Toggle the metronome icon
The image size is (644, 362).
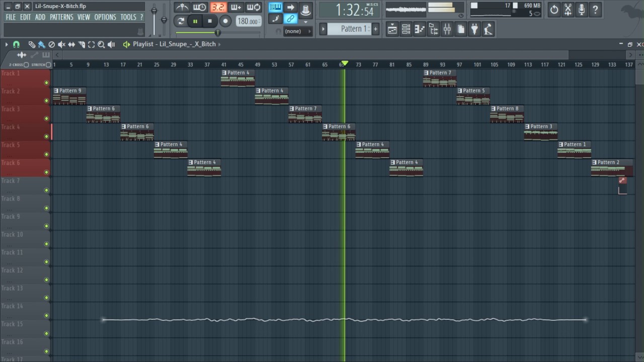(x=182, y=8)
